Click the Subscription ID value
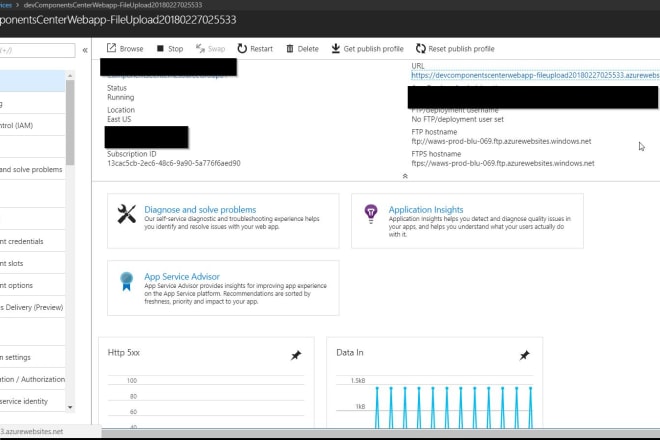The width and height of the screenshot is (660, 440). 174,163
